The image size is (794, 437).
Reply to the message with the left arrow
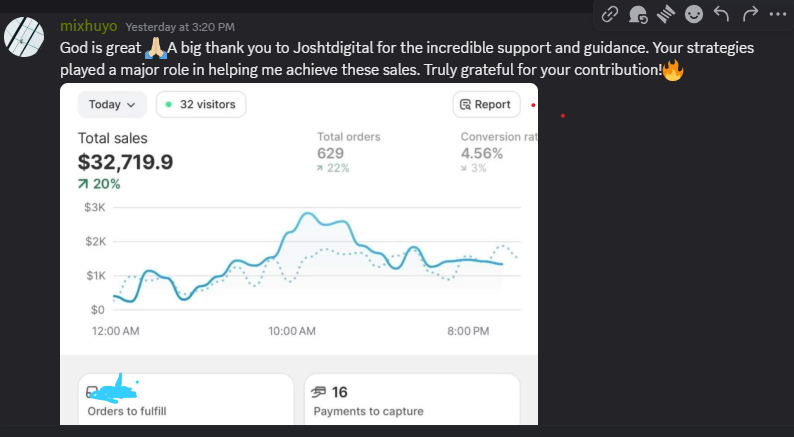point(721,13)
